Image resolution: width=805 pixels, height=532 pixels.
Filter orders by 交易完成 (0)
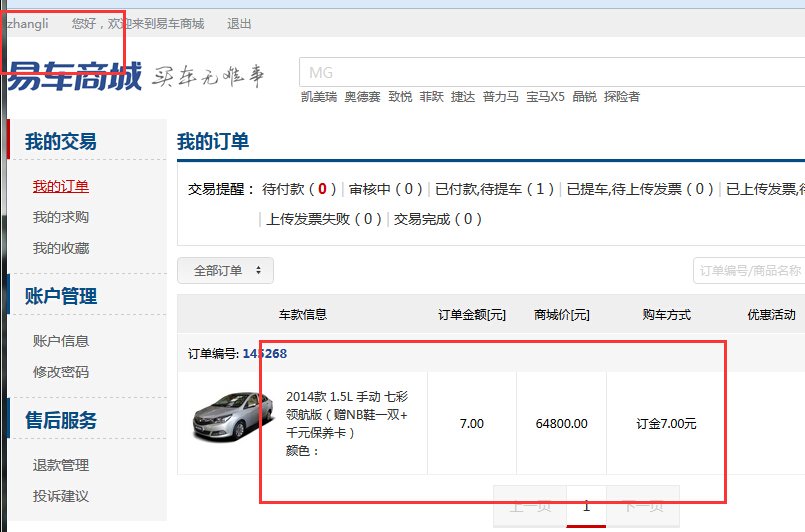click(x=437, y=219)
